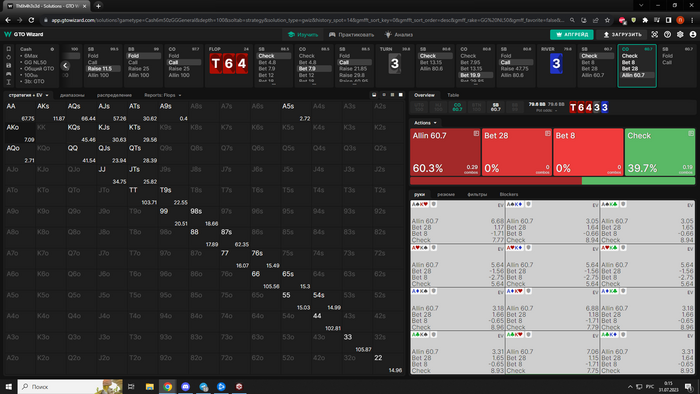This screenshot has height=394, width=700.
Task: Expand the стратегия + EV dropdown
Action: pos(29,95)
